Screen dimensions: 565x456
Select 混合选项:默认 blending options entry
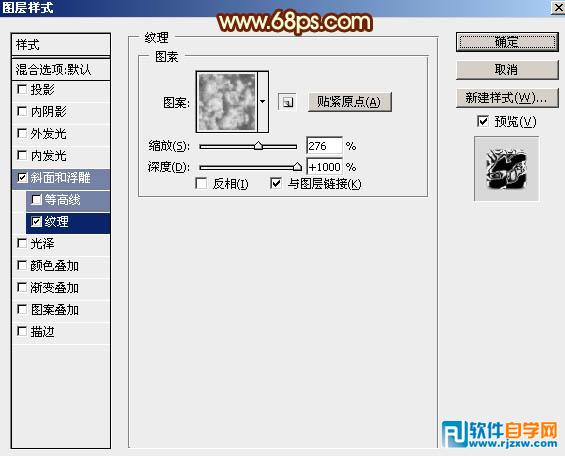pos(61,70)
